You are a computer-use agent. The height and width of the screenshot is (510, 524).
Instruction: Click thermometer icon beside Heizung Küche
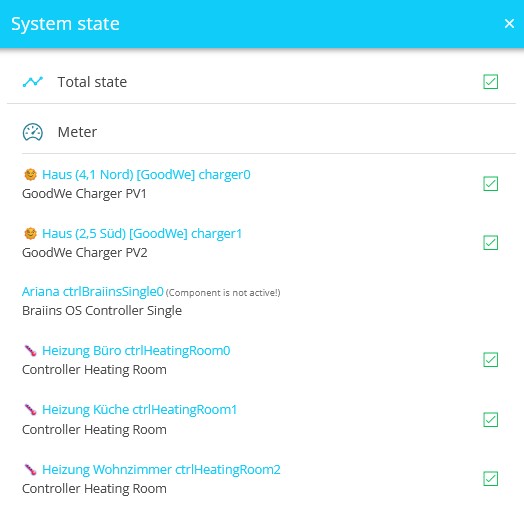(30, 409)
